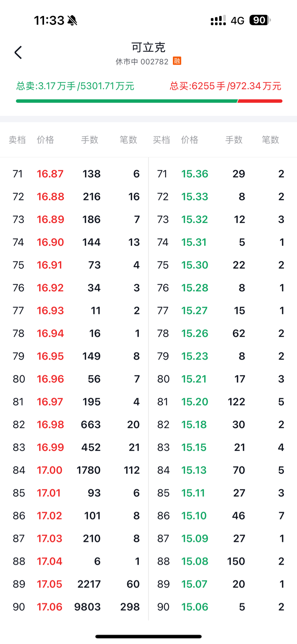Tap the stock code 002782
The width and height of the screenshot is (297, 644).
click(155, 61)
